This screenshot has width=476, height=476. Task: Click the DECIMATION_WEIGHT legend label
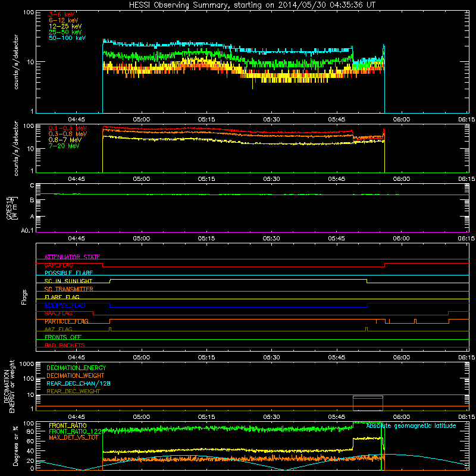point(76,375)
